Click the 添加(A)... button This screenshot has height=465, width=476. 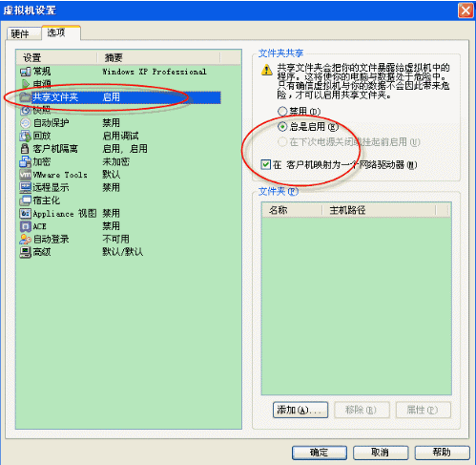tap(300, 410)
